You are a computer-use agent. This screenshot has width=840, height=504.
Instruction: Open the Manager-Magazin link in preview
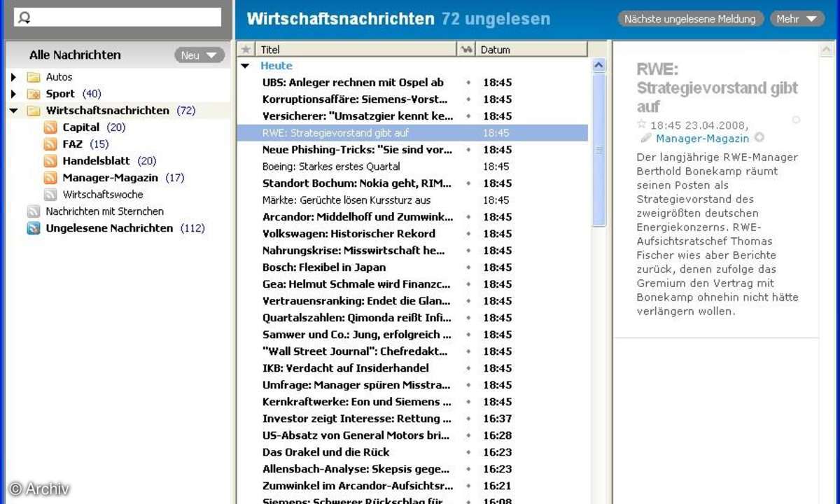click(x=702, y=139)
